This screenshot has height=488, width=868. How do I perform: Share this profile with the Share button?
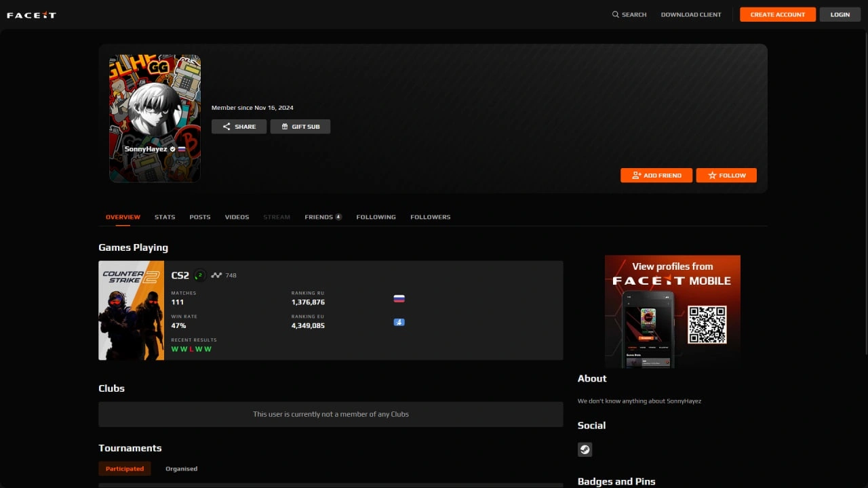[x=239, y=127]
